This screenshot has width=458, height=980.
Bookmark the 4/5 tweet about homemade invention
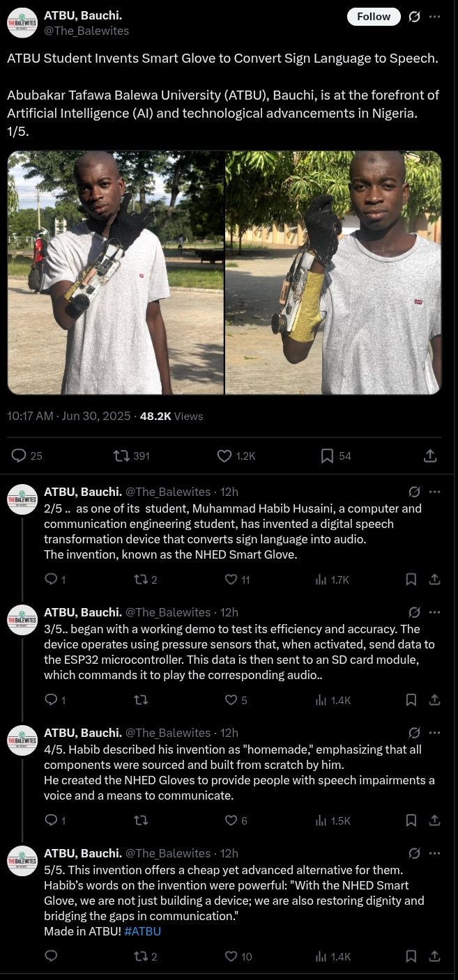(x=411, y=820)
